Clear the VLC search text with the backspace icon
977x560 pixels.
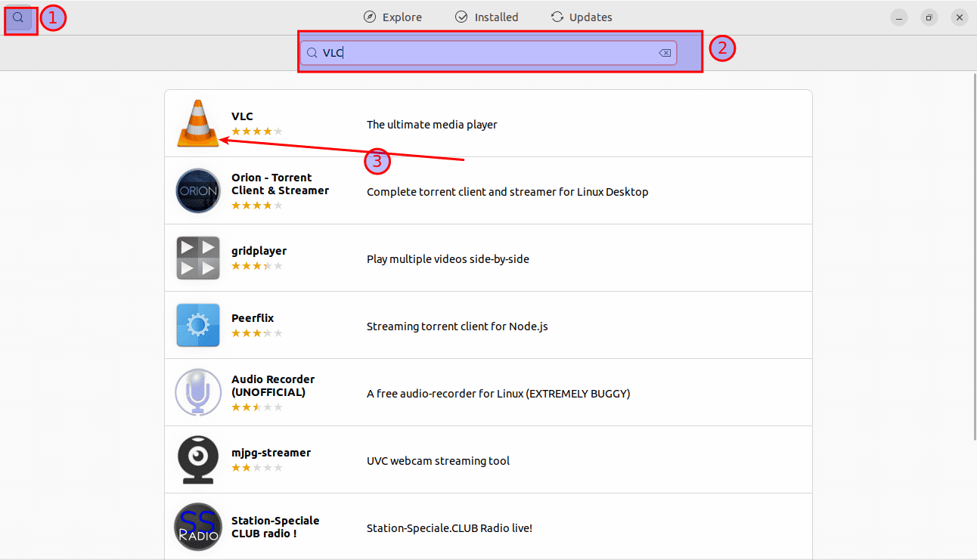[665, 53]
